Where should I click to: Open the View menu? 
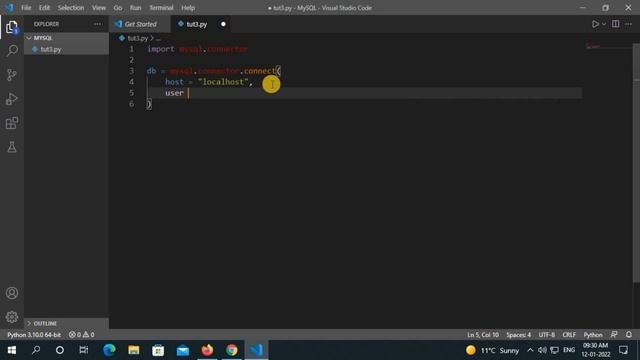tap(99, 8)
